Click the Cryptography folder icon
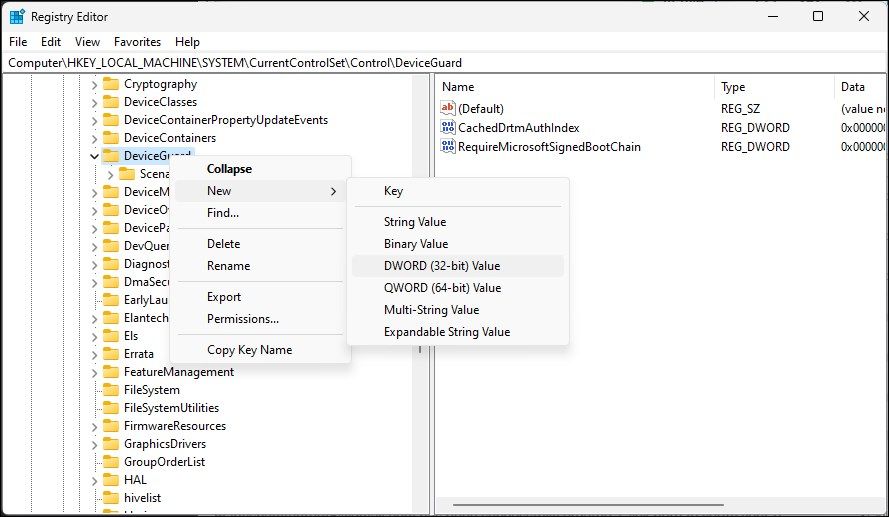The width and height of the screenshot is (889, 517). pyautogui.click(x=110, y=84)
